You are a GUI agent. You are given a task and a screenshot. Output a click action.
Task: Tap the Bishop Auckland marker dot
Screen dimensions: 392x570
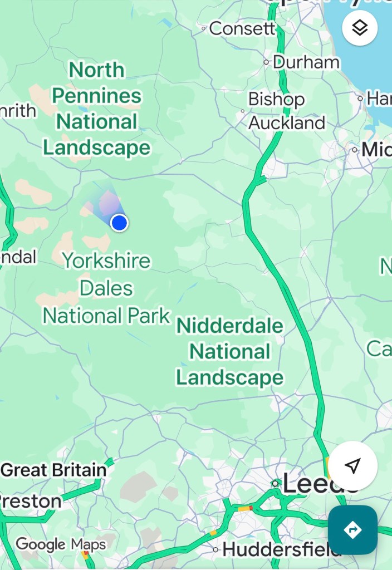243,111
